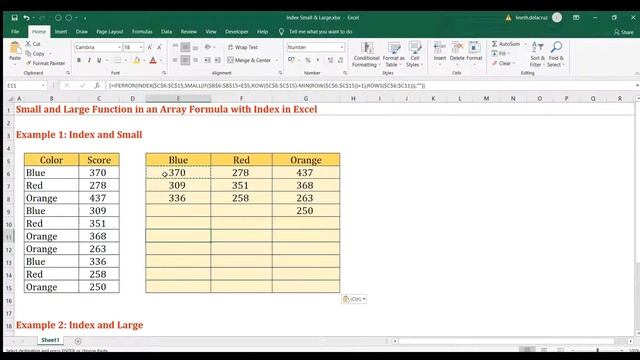The height and width of the screenshot is (360, 640).
Task: Open Find & Select magnifier menu
Action: pos(556,55)
